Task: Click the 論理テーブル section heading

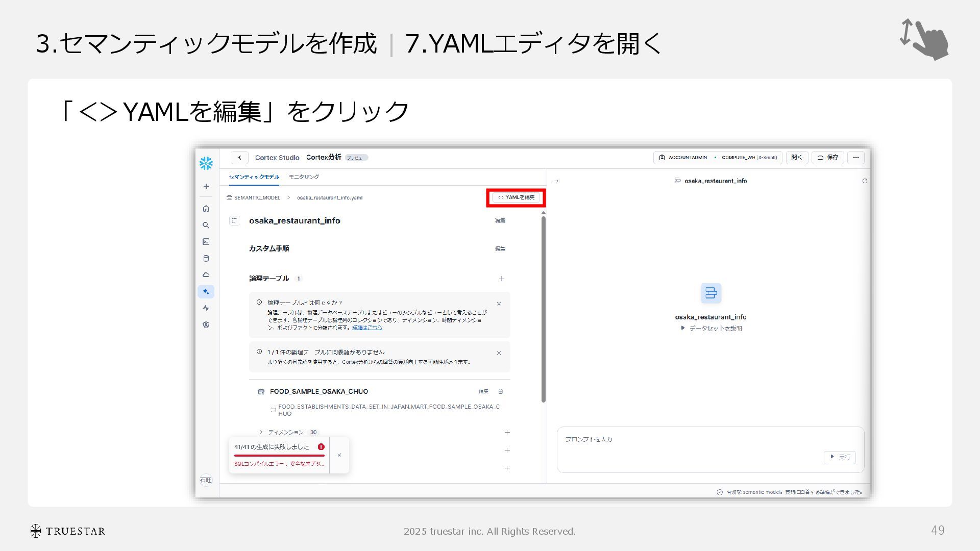Action: [269, 279]
